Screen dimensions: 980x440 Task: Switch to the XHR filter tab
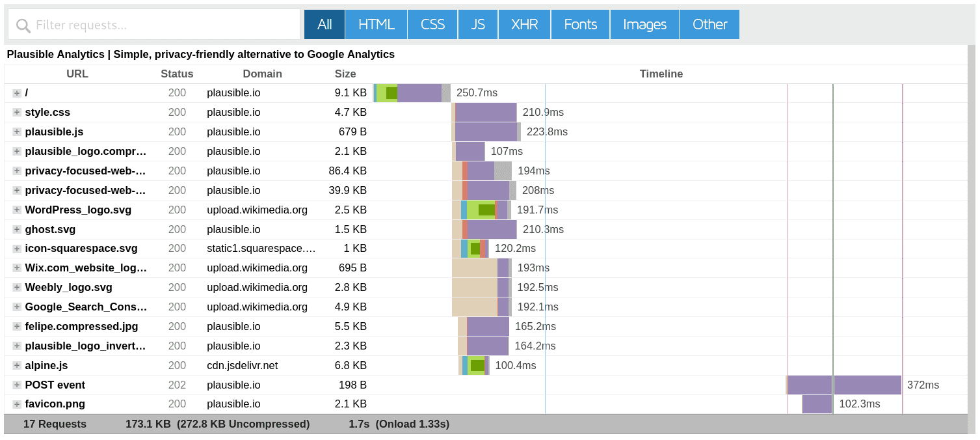click(x=523, y=23)
